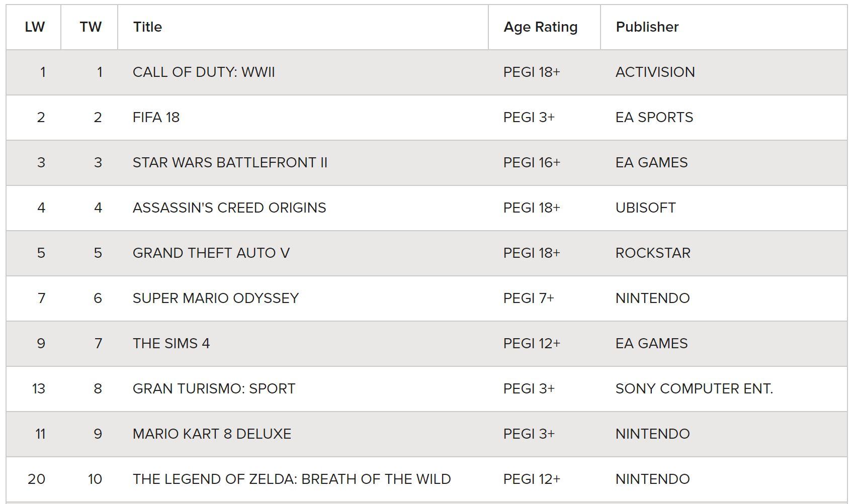Image resolution: width=853 pixels, height=504 pixels.
Task: Click ASSASSIN'S CREED ORIGINS title
Action: [229, 208]
